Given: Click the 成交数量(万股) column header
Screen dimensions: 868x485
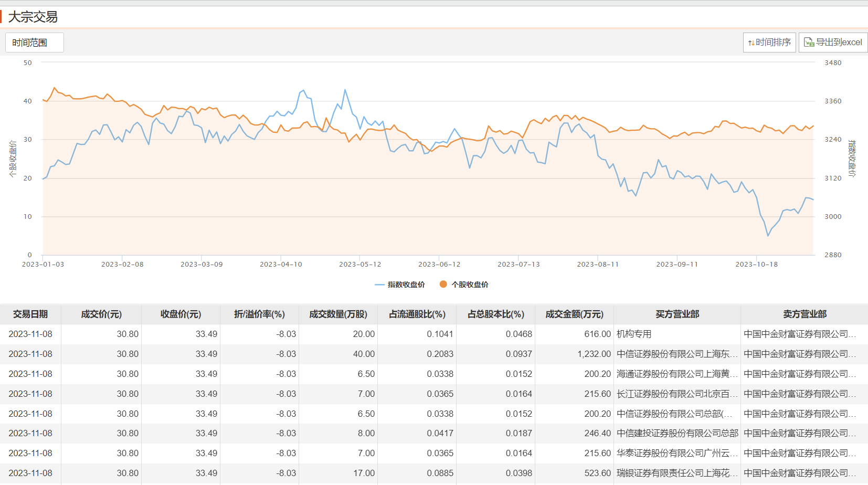Looking at the screenshot, I should (x=338, y=314).
